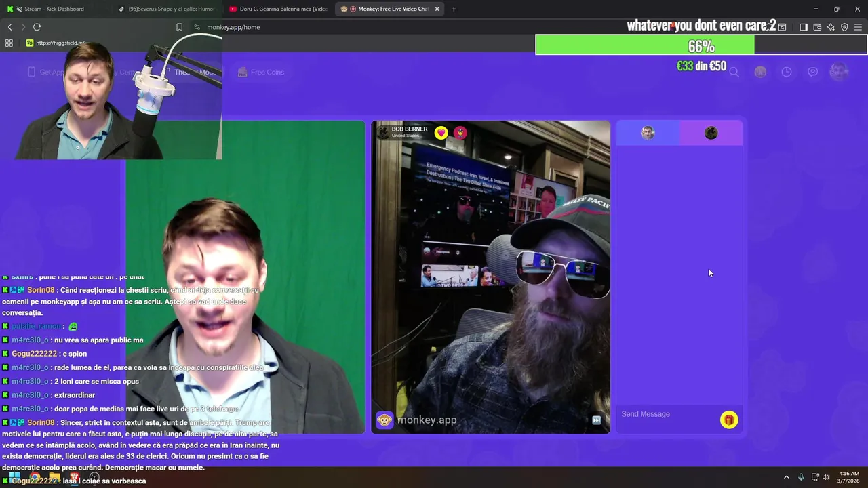Open the VPN shield icon

pyautogui.click(x=844, y=27)
